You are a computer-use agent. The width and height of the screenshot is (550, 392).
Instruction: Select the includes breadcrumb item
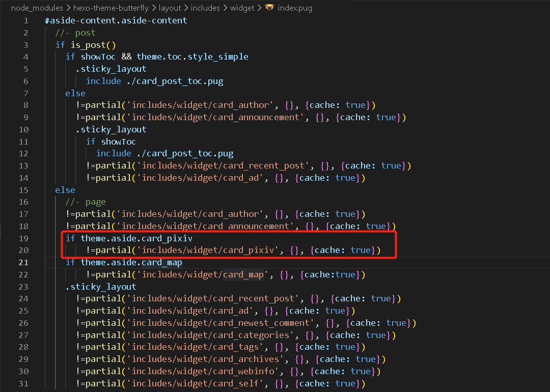coord(206,8)
